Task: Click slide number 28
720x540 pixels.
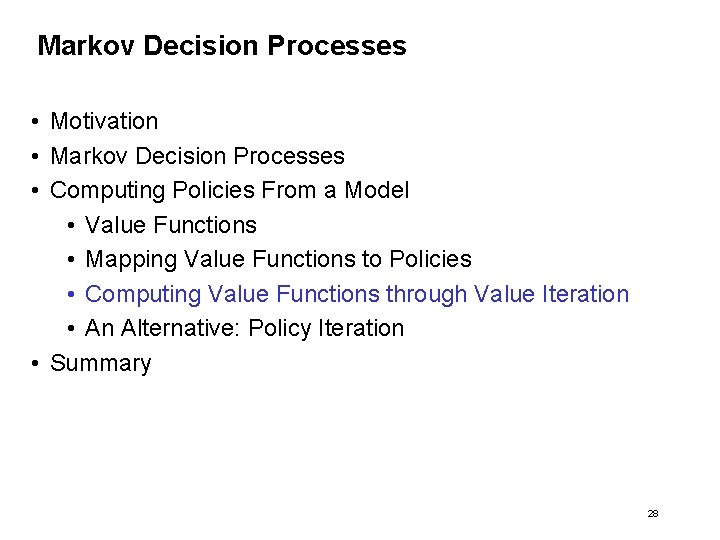Action: (x=653, y=513)
